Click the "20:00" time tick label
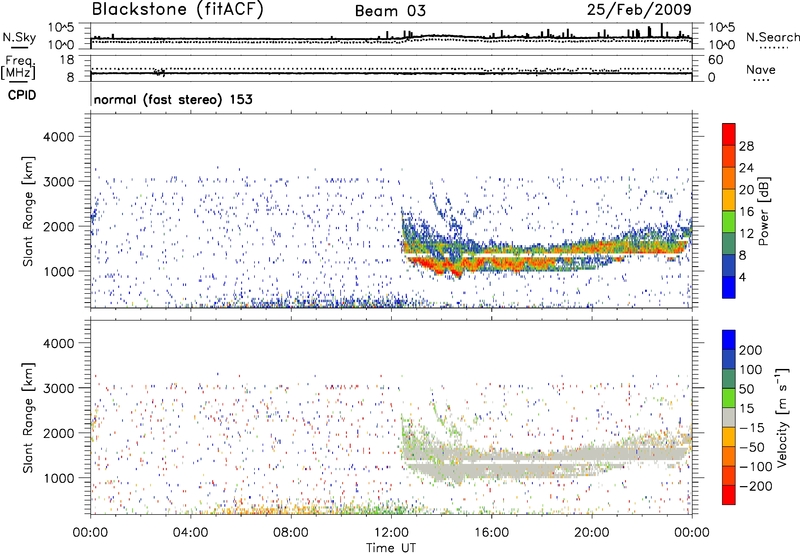The width and height of the screenshot is (800, 554). point(591,532)
